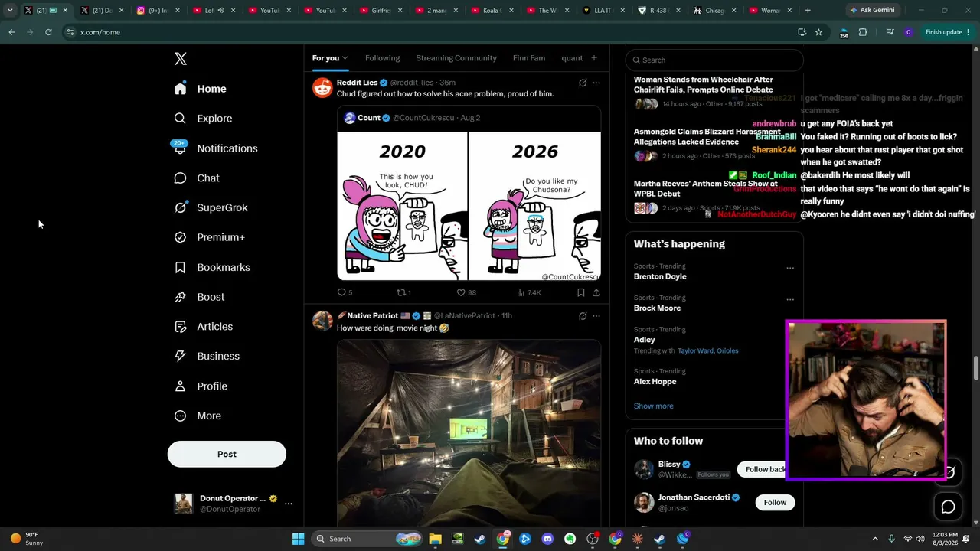980x551 pixels.
Task: Open more options on Native Patriot post
Action: pyautogui.click(x=596, y=316)
